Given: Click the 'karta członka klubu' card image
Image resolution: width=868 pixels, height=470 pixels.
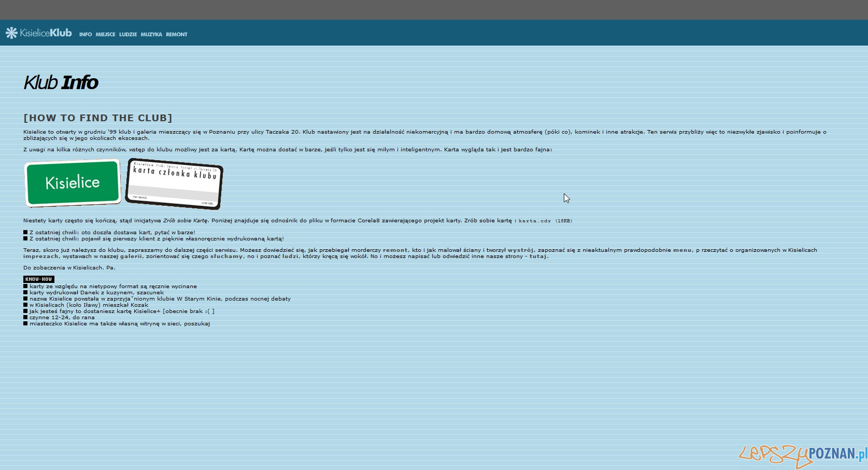Looking at the screenshot, I should coord(174,184).
